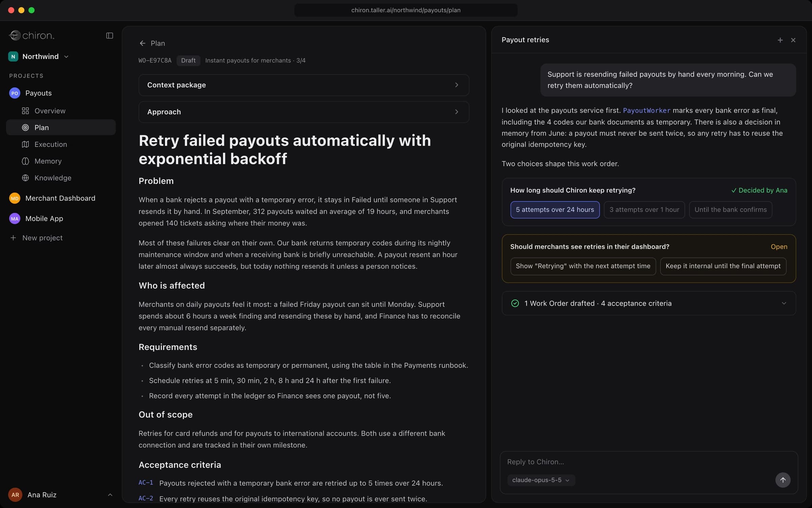Select the 5 attempts over 24 hours option
812x508 pixels.
[x=555, y=210]
